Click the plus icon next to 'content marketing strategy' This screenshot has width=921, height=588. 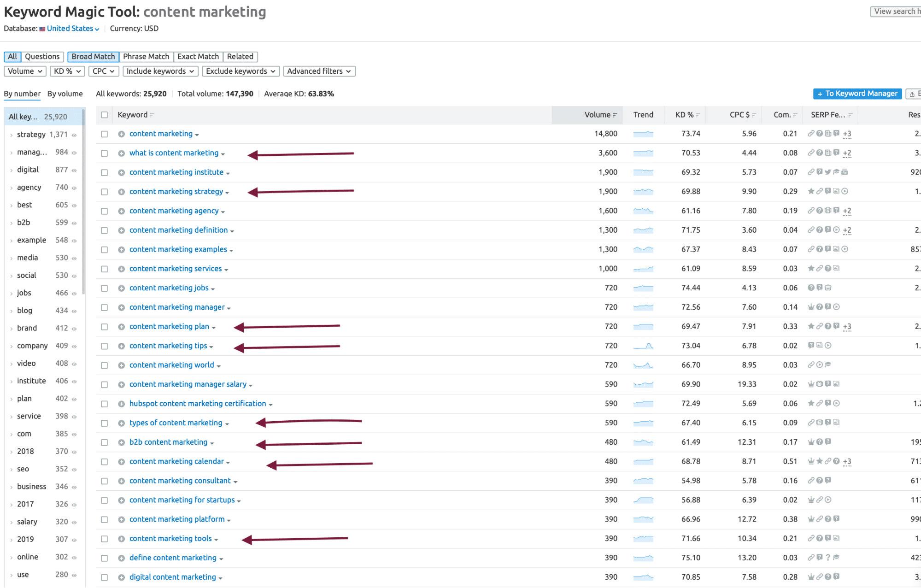point(121,192)
